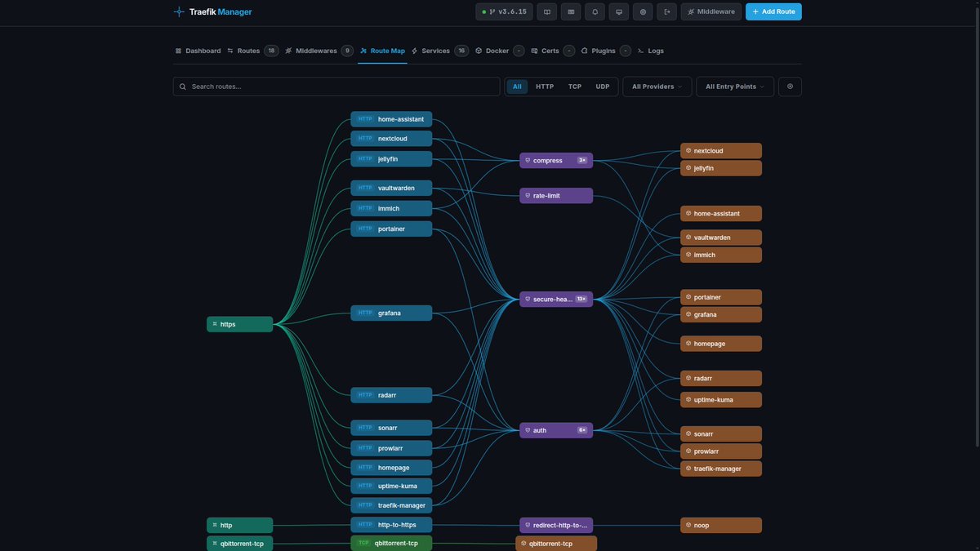Click the jellyfin service node
980x551 pixels.
(721, 168)
